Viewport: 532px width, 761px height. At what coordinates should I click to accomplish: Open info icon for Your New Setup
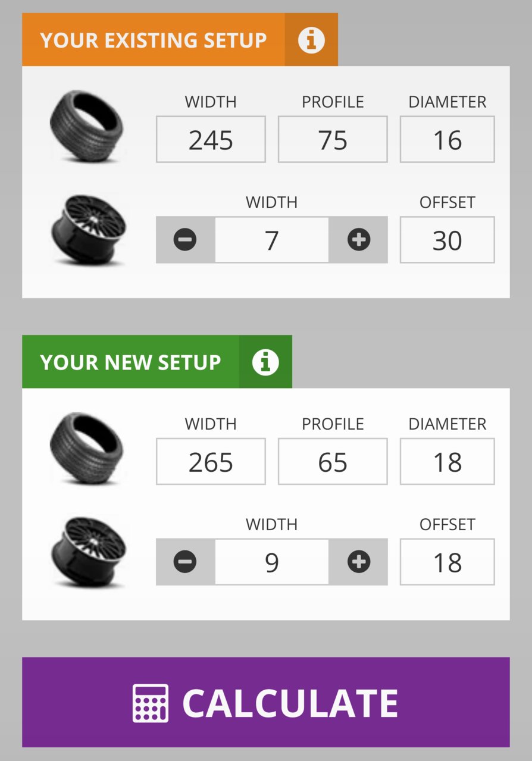pos(265,362)
